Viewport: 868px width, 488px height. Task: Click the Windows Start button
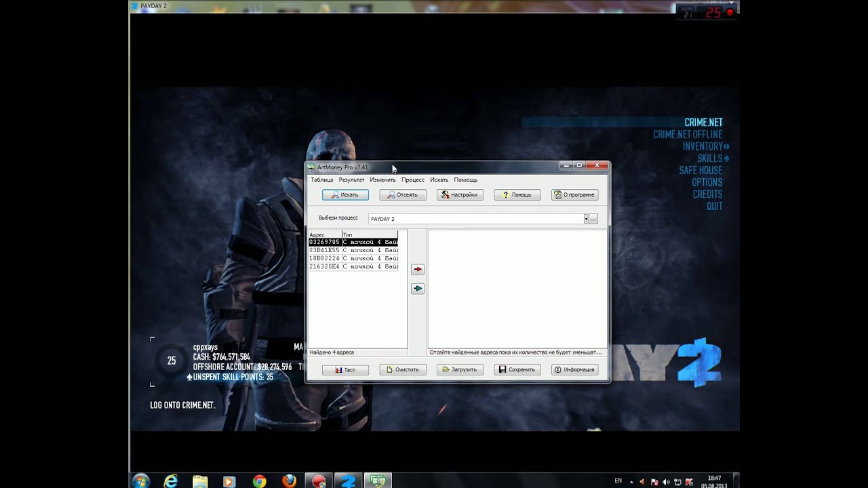141,481
